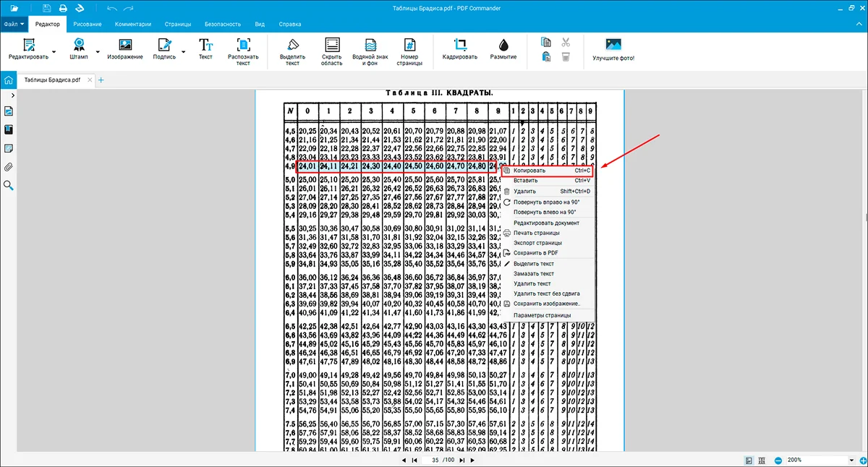Switch to the Рисование ribbon tab
The image size is (868, 467).
point(88,24)
